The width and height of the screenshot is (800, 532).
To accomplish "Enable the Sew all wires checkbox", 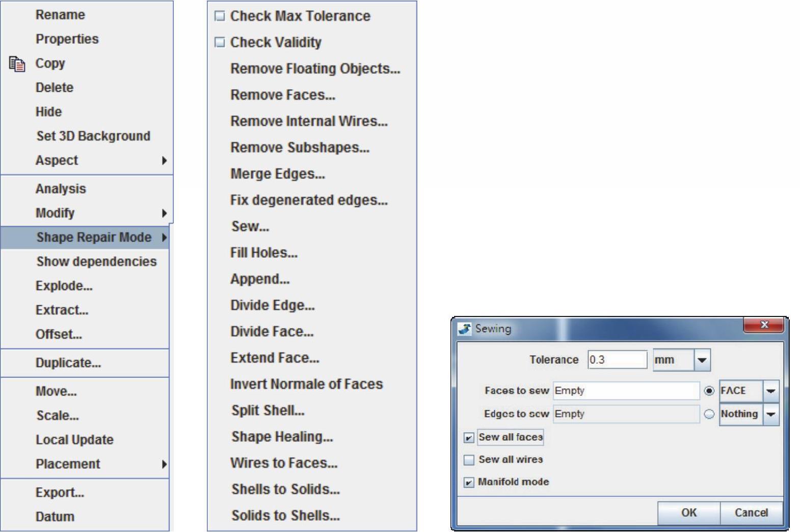I will click(469, 460).
